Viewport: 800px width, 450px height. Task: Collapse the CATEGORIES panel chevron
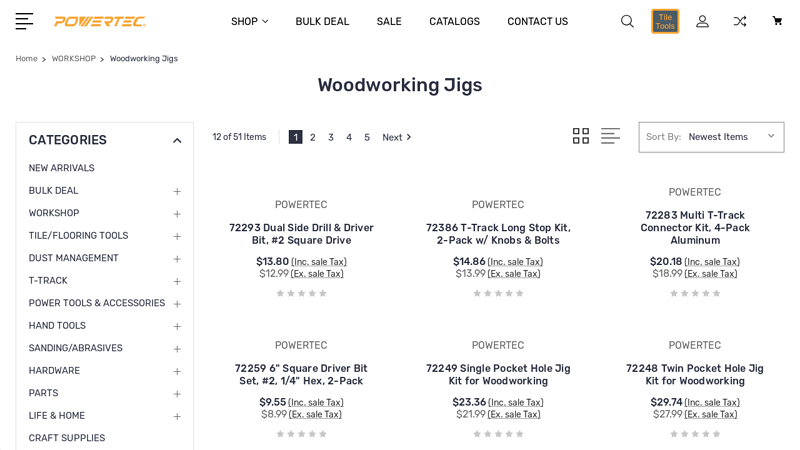point(177,140)
